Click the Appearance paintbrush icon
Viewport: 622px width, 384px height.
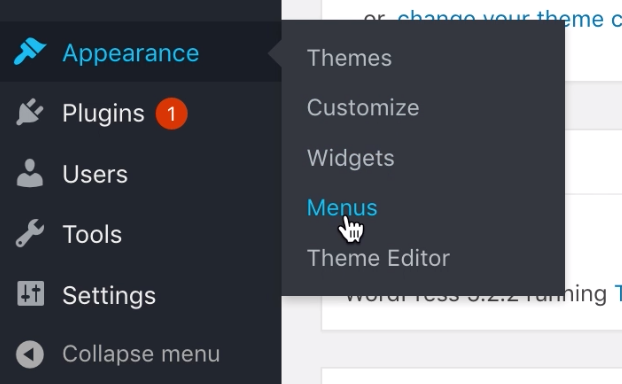tap(30, 52)
